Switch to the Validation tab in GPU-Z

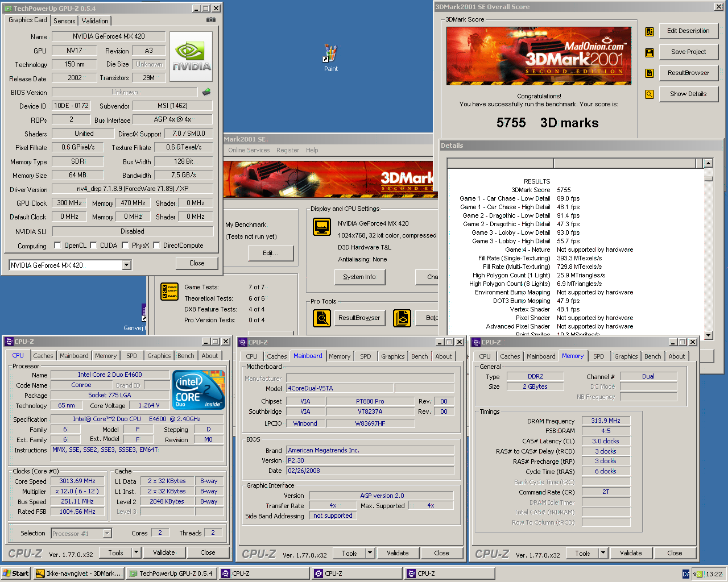point(95,20)
